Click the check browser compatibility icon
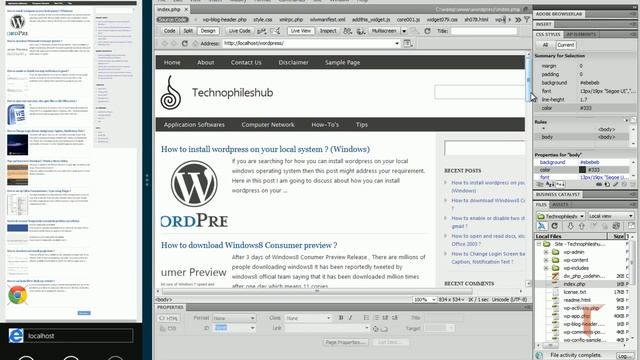 click(x=276, y=31)
